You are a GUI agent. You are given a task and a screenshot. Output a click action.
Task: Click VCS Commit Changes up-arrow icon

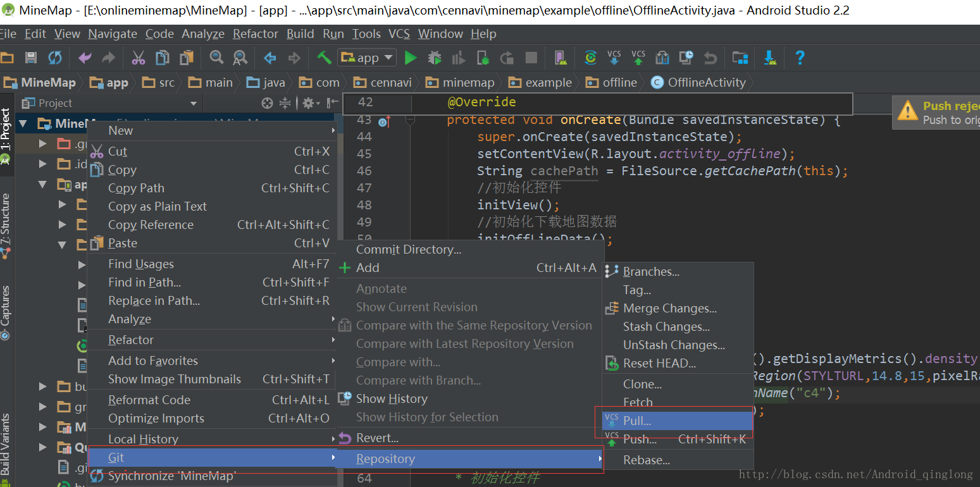638,58
